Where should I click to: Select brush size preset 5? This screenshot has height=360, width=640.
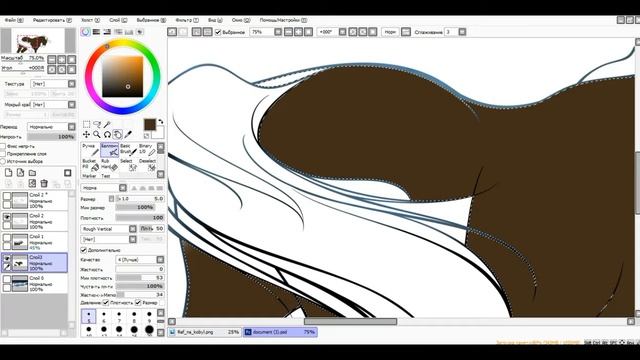89,316
